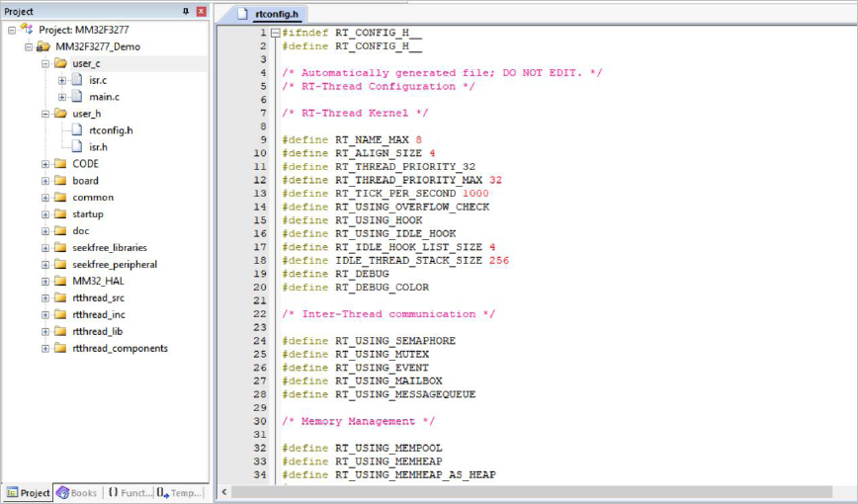Select main.c in the project tree
The height and width of the screenshot is (504, 858).
104,97
